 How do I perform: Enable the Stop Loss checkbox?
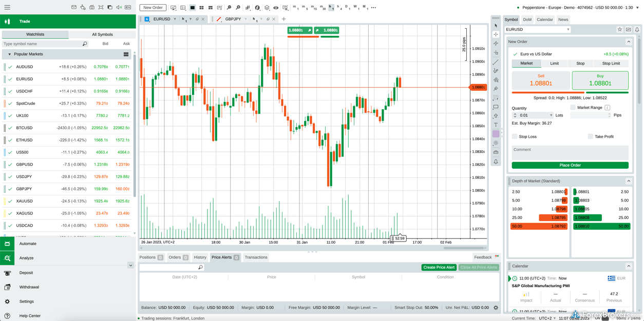tap(515, 136)
